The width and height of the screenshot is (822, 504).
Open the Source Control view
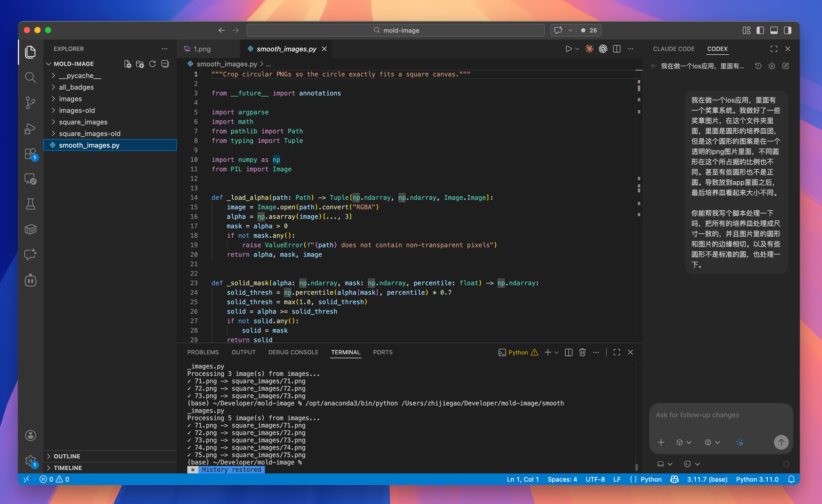[x=30, y=103]
